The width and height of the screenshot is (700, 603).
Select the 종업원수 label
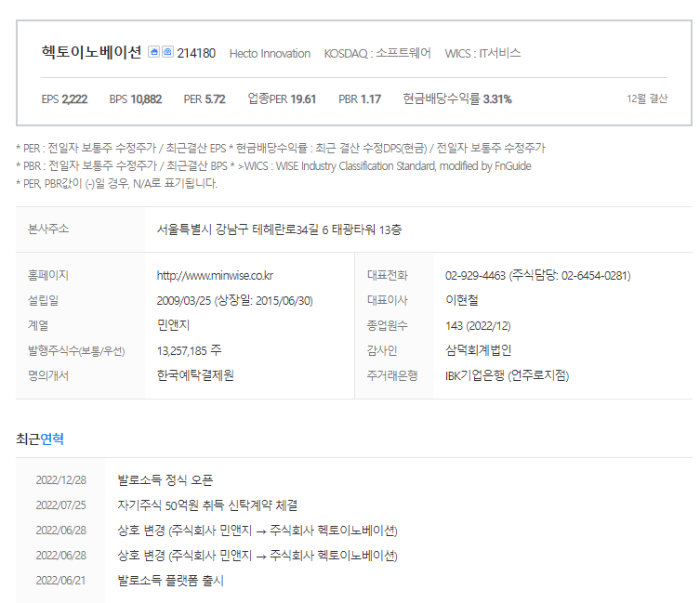coord(388,325)
